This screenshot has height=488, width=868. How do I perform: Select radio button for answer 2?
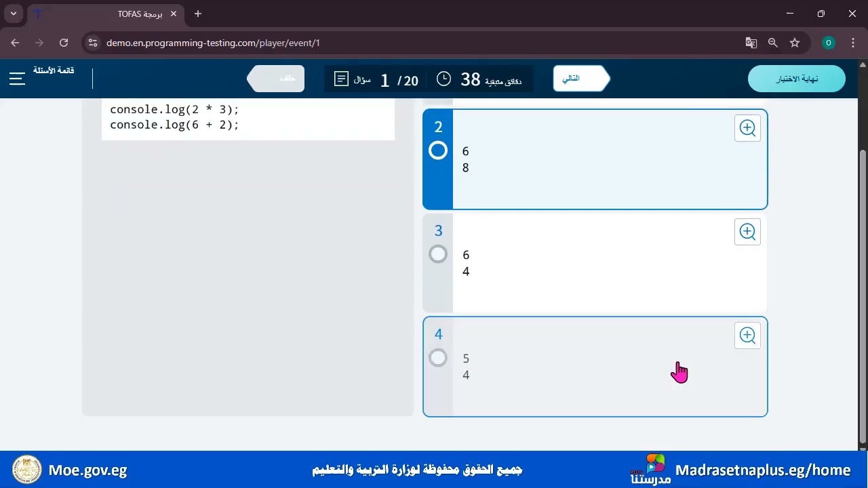[438, 150]
